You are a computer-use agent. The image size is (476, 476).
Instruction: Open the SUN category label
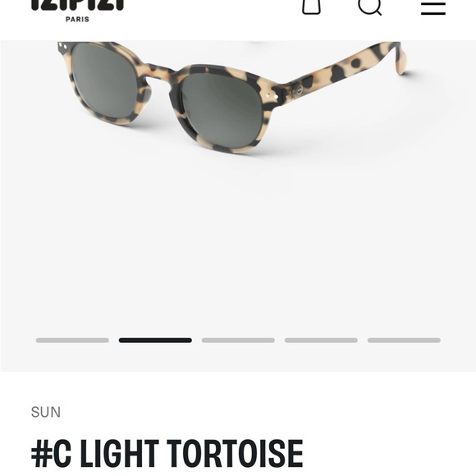(x=46, y=412)
